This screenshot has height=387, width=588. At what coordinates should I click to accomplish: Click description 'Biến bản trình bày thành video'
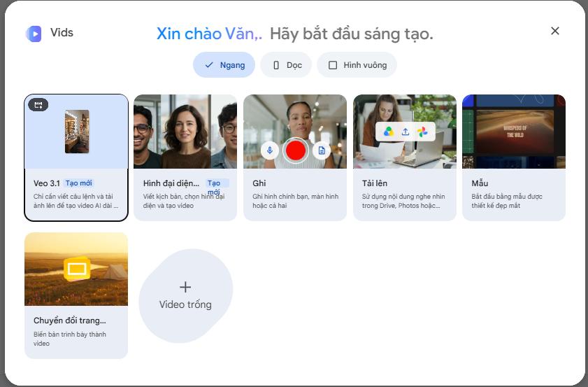coord(70,339)
